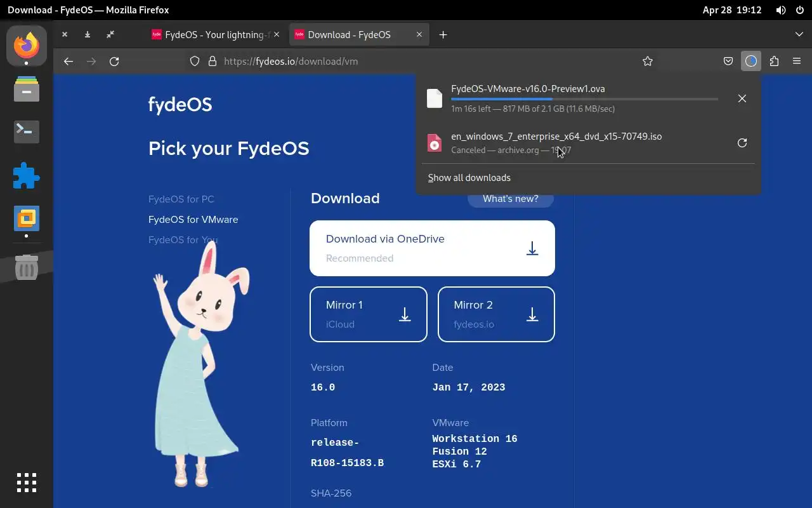Viewport: 812px width, 508px height.
Task: Show the applications grid
Action: pyautogui.click(x=26, y=483)
